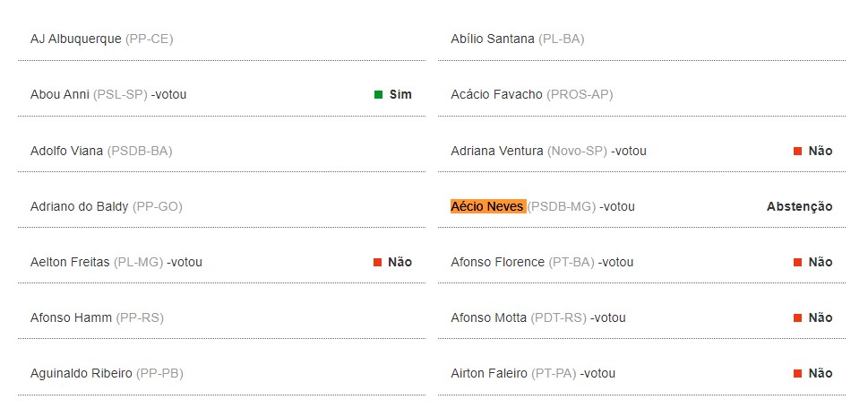Click Acácio Favacho (PROS-AP) row
This screenshot has width=868, height=417.
coord(531,94)
